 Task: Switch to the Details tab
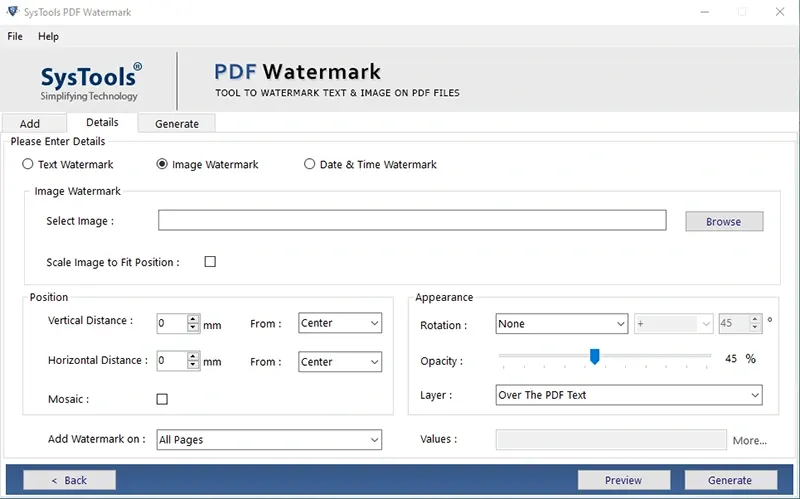pos(102,122)
